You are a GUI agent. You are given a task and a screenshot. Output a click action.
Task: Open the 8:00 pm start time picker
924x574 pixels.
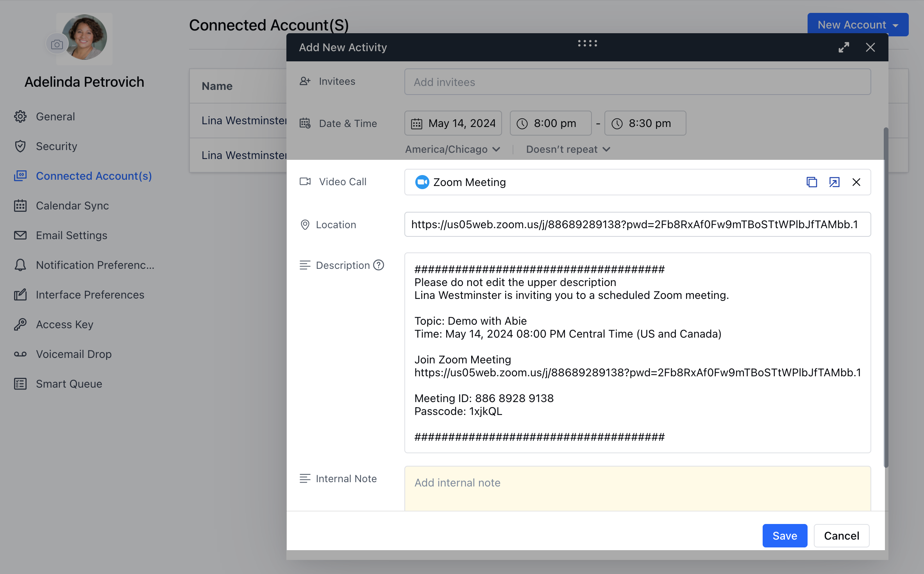click(x=550, y=123)
